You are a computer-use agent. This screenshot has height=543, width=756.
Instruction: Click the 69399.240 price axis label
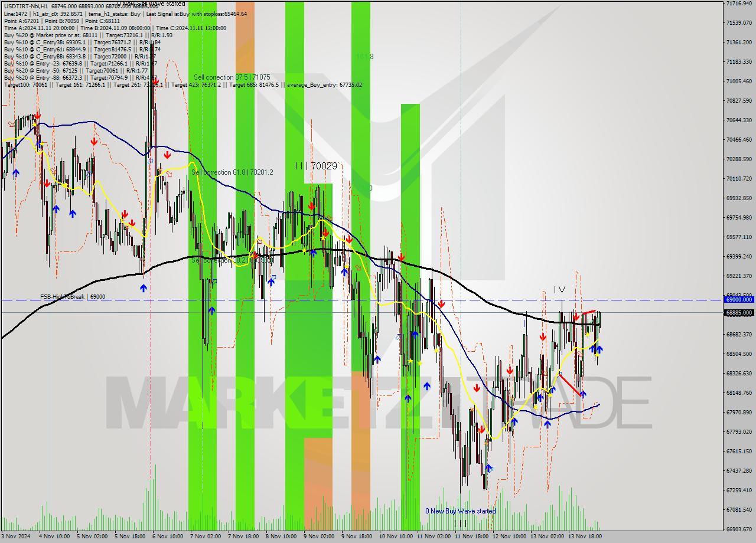pos(739,257)
